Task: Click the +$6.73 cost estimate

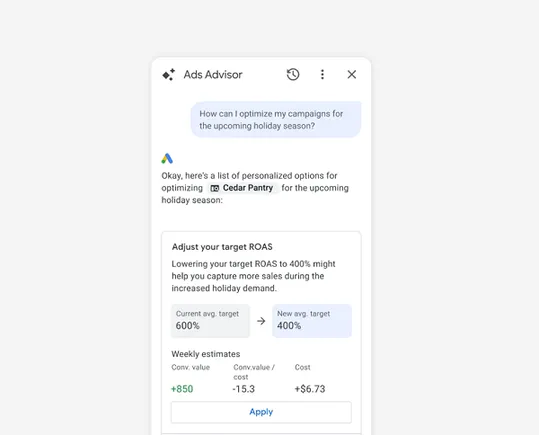Action: tap(310, 389)
